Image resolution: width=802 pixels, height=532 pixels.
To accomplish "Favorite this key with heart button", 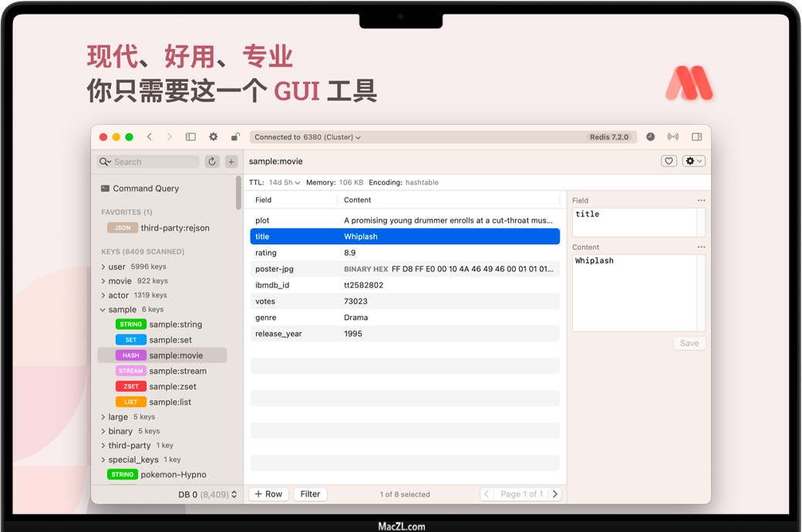I will click(x=669, y=161).
